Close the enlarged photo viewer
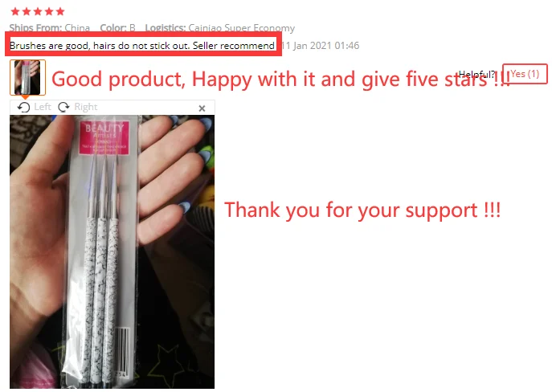This screenshot has width=552, height=392. (x=202, y=108)
